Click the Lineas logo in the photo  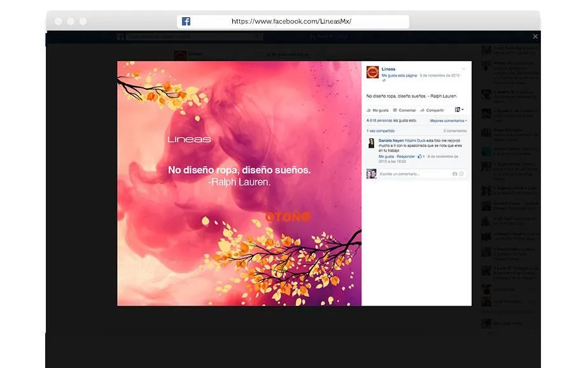pyautogui.click(x=189, y=139)
